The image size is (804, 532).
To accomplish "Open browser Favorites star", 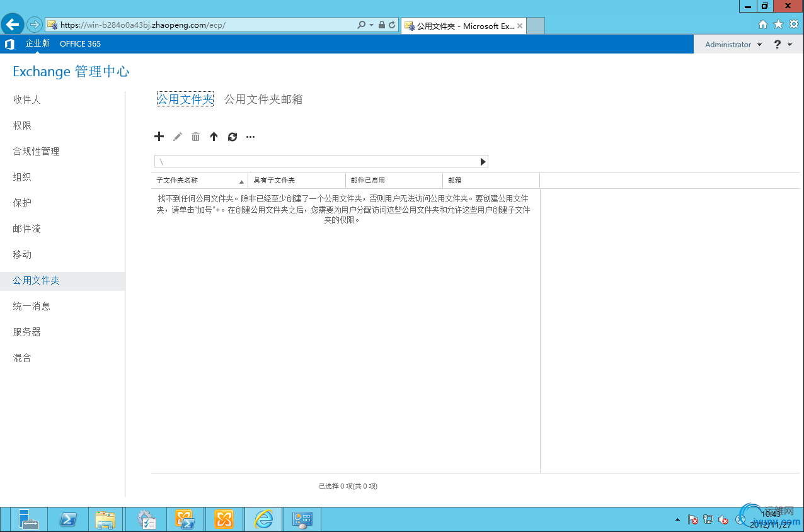I will 778,25.
